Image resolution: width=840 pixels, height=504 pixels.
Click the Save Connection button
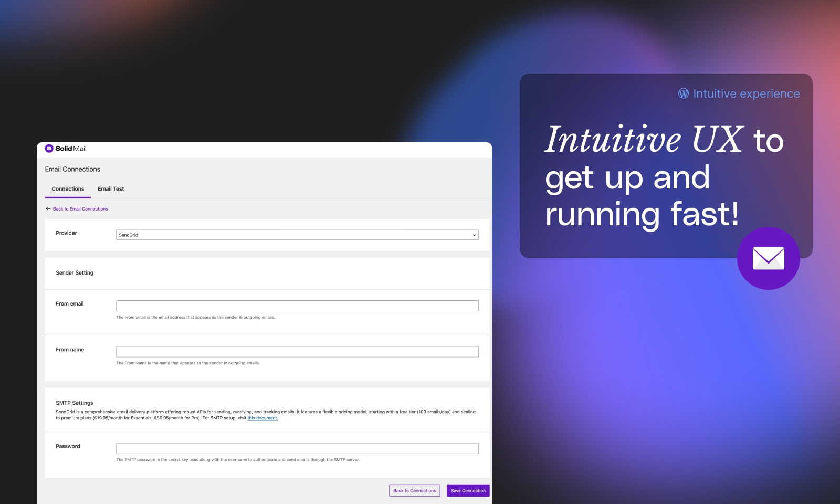pyautogui.click(x=468, y=491)
